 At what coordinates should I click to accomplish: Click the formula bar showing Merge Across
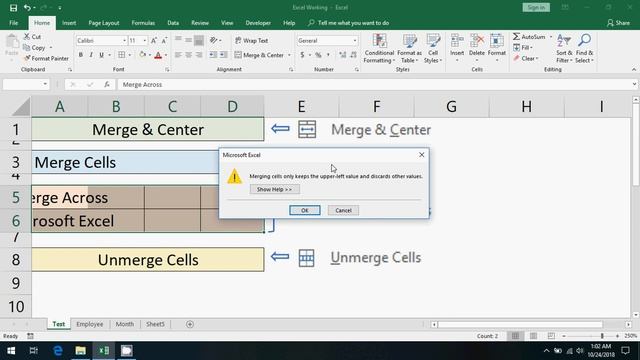376,84
